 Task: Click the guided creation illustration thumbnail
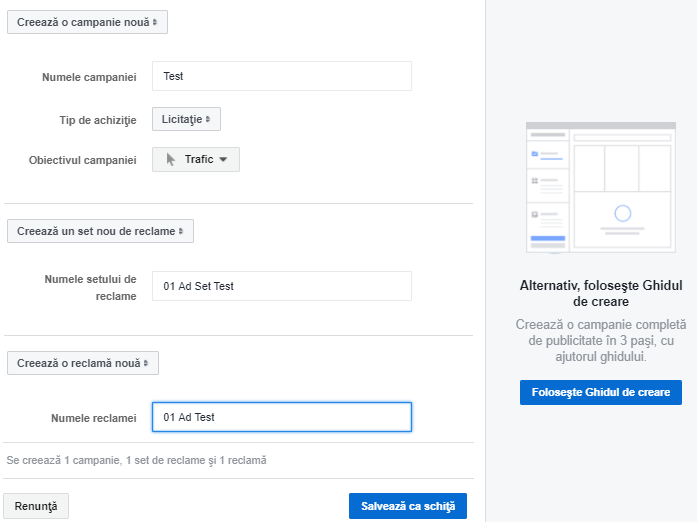coord(600,188)
